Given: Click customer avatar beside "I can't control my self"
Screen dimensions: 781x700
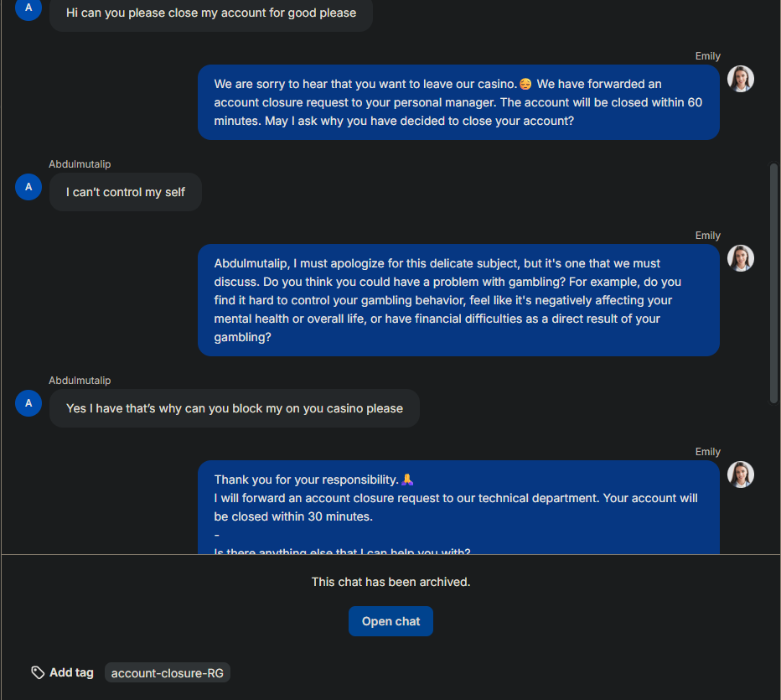Looking at the screenshot, I should (x=28, y=187).
